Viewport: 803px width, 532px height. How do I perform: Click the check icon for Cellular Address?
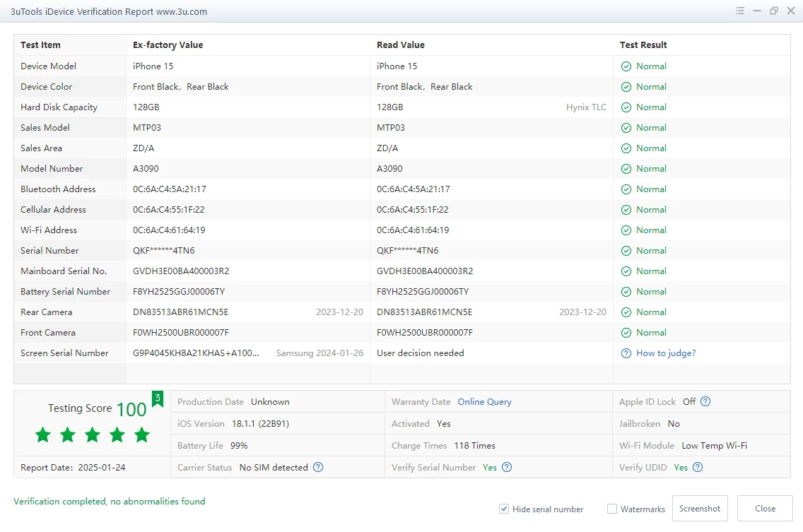626,210
